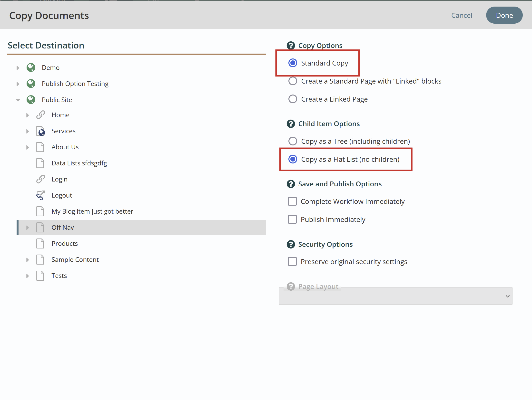
Task: Open help for Child Item Options
Action: coord(291,124)
